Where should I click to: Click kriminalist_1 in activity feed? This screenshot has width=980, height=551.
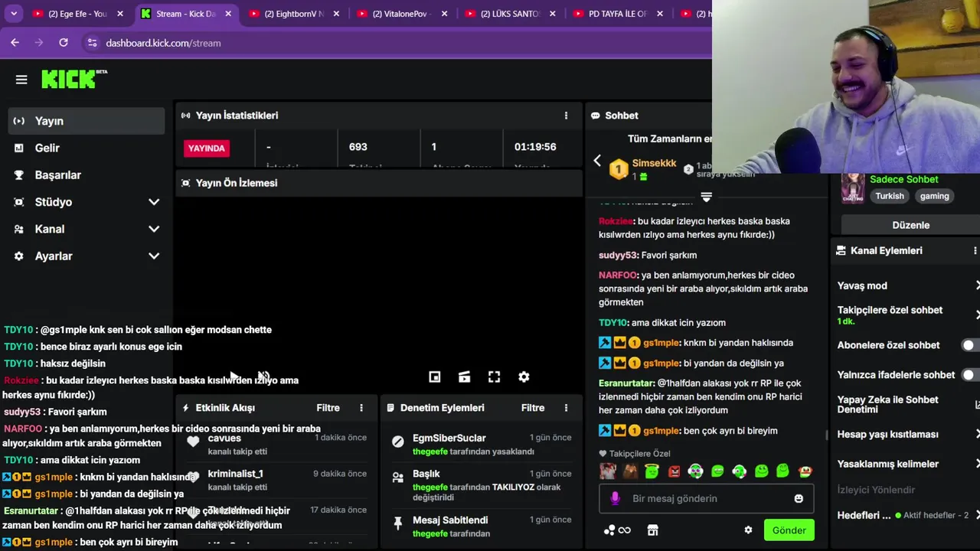coord(235,474)
